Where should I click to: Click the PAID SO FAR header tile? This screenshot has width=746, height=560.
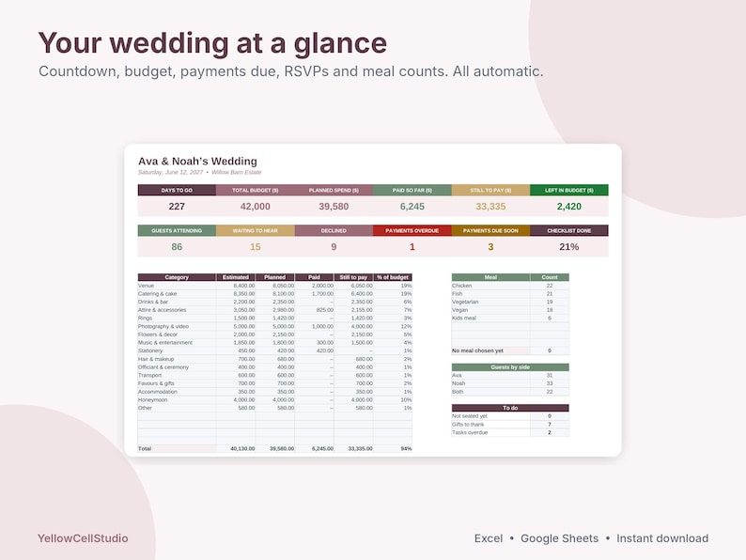coord(412,191)
